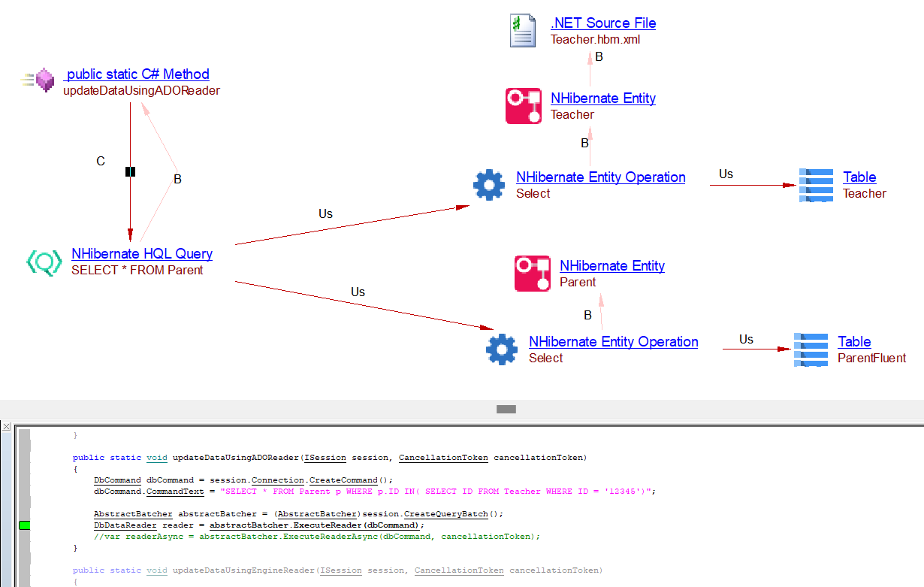Image resolution: width=924 pixels, height=587 pixels.
Task: Click the .NET Source File document icon
Action: pos(523,31)
